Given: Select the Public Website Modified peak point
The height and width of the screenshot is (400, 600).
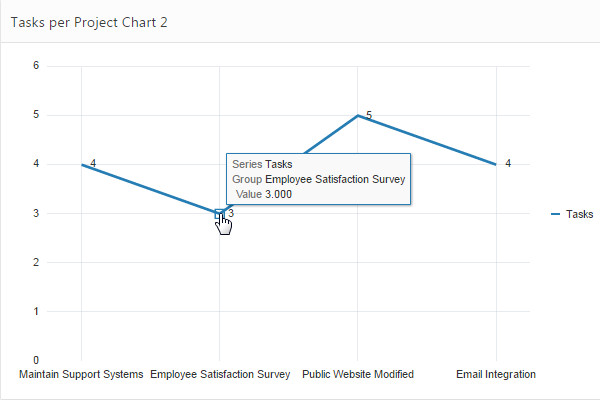Looking at the screenshot, I should pyautogui.click(x=357, y=115).
